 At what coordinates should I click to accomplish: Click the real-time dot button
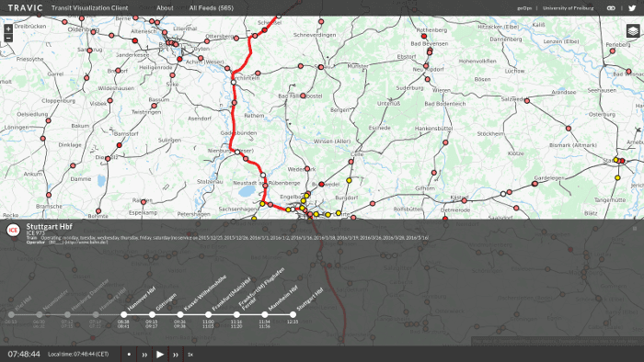(x=129, y=355)
